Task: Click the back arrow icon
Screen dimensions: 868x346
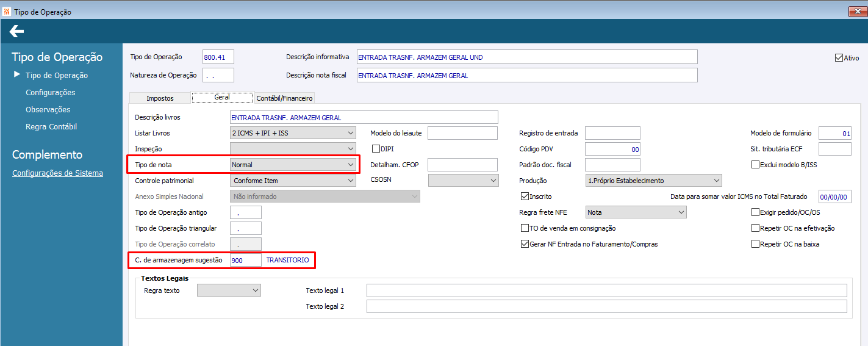Action: coord(16,31)
